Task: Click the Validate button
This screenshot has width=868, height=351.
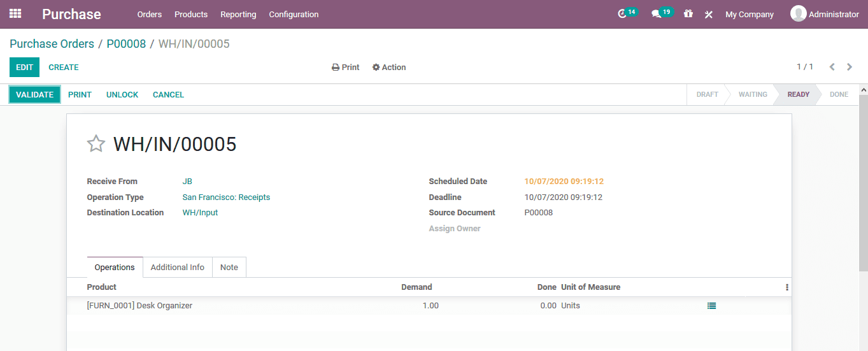Action: click(34, 95)
